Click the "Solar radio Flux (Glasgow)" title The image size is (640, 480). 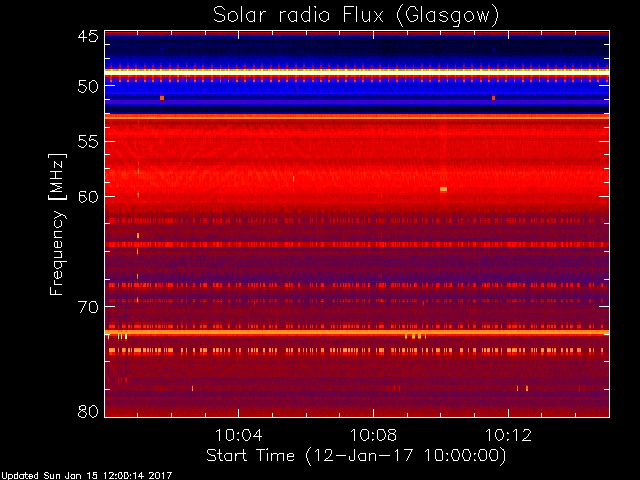(x=356, y=16)
